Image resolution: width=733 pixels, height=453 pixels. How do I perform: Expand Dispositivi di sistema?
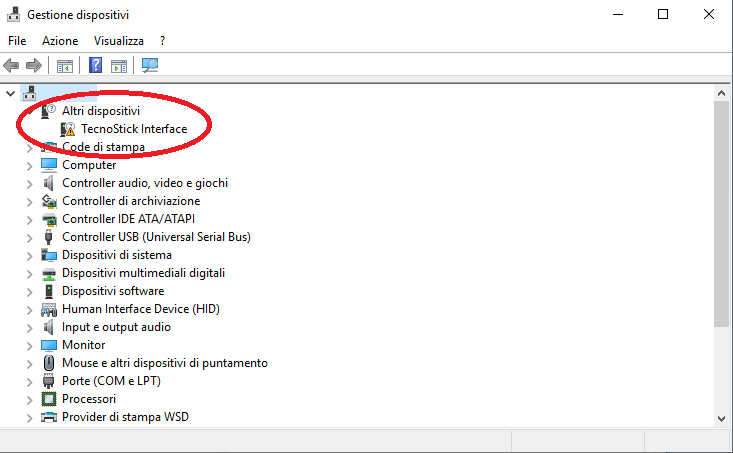pos(29,256)
